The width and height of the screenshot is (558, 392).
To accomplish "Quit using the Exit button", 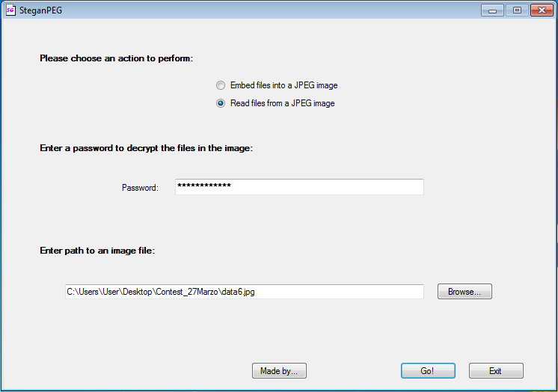I will (x=496, y=371).
